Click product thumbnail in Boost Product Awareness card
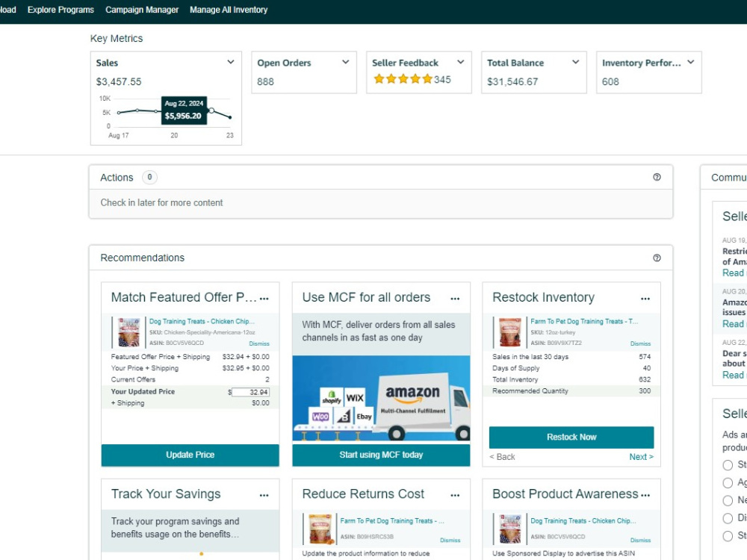This screenshot has width=747, height=560. click(509, 529)
